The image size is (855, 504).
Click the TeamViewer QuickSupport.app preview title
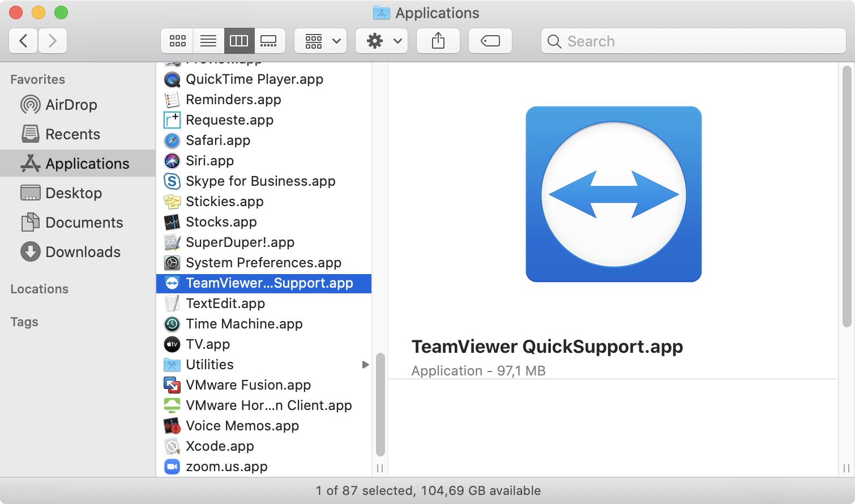(x=547, y=347)
